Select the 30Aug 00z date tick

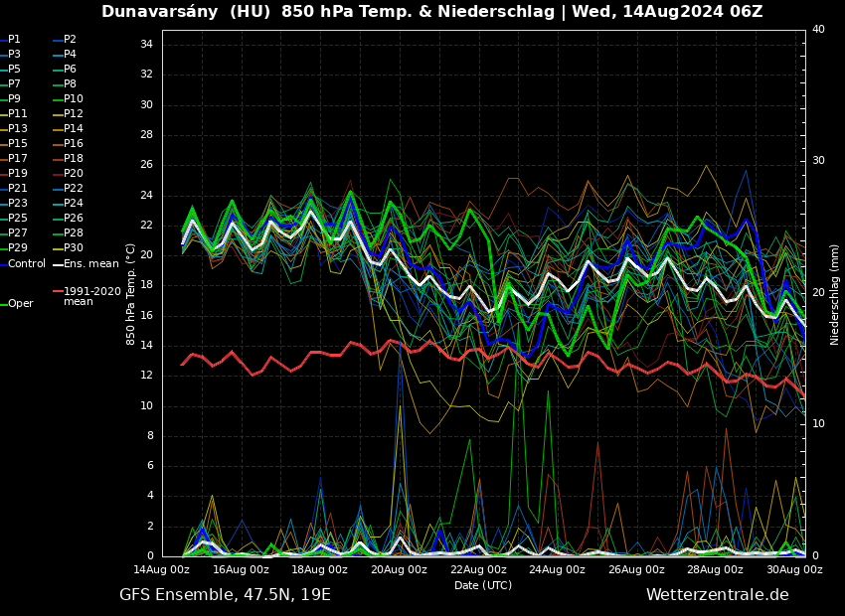[794, 569]
